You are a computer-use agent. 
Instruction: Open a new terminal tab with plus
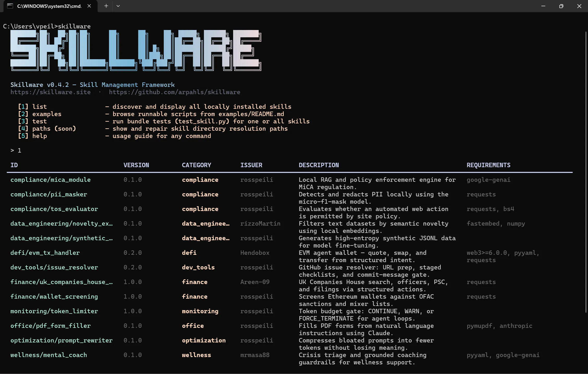(106, 6)
